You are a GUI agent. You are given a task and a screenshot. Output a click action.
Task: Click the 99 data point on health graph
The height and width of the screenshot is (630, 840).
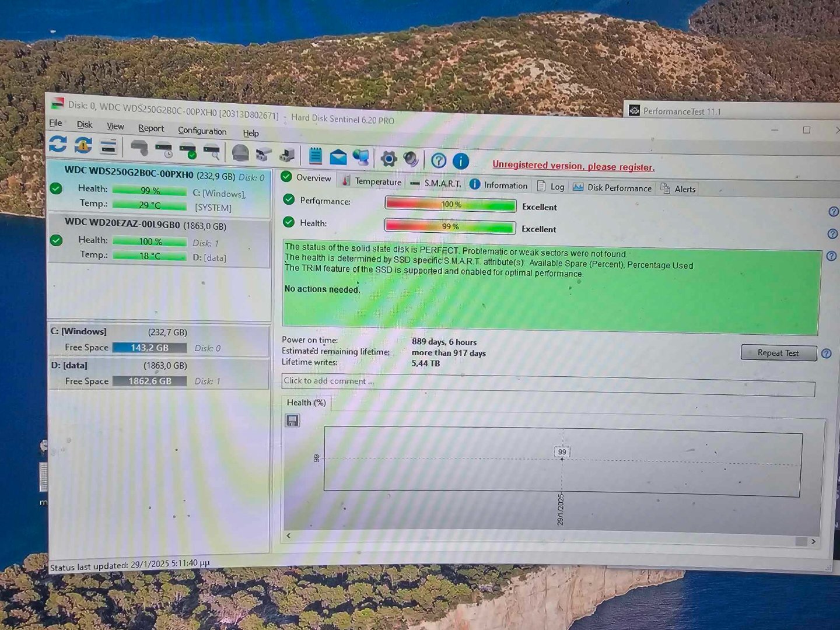(562, 459)
